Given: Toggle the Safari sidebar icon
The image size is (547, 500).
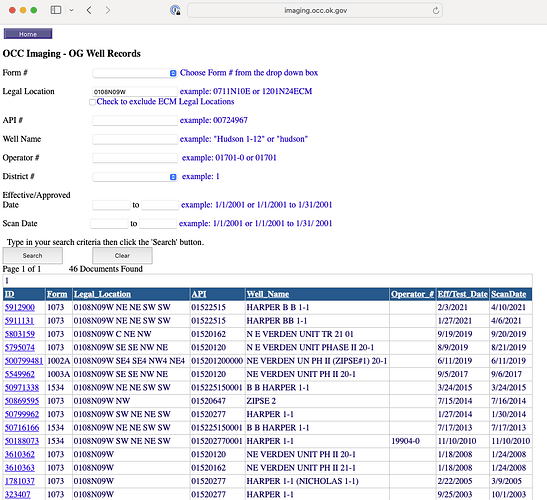Looking at the screenshot, I should coord(56,10).
